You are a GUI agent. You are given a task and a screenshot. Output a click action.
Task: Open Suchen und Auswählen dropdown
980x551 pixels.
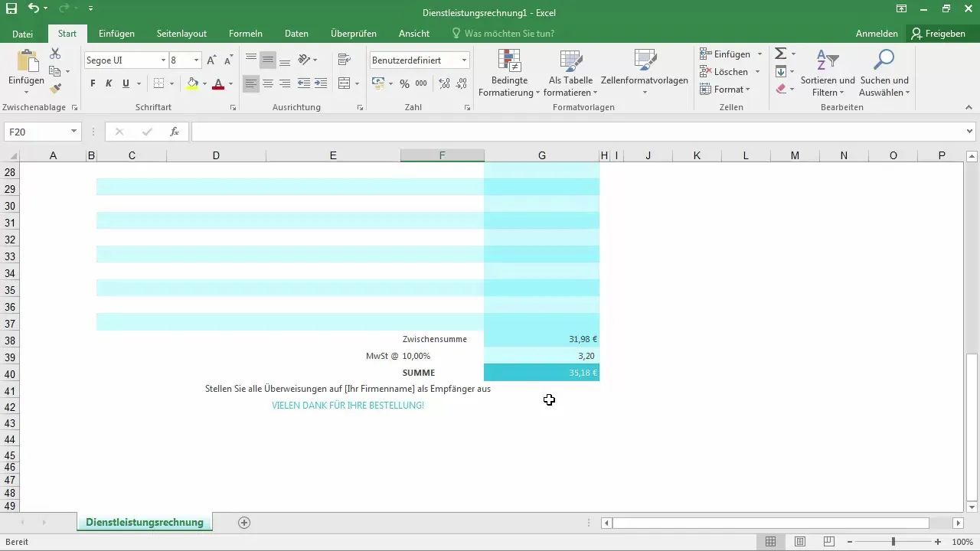click(884, 73)
